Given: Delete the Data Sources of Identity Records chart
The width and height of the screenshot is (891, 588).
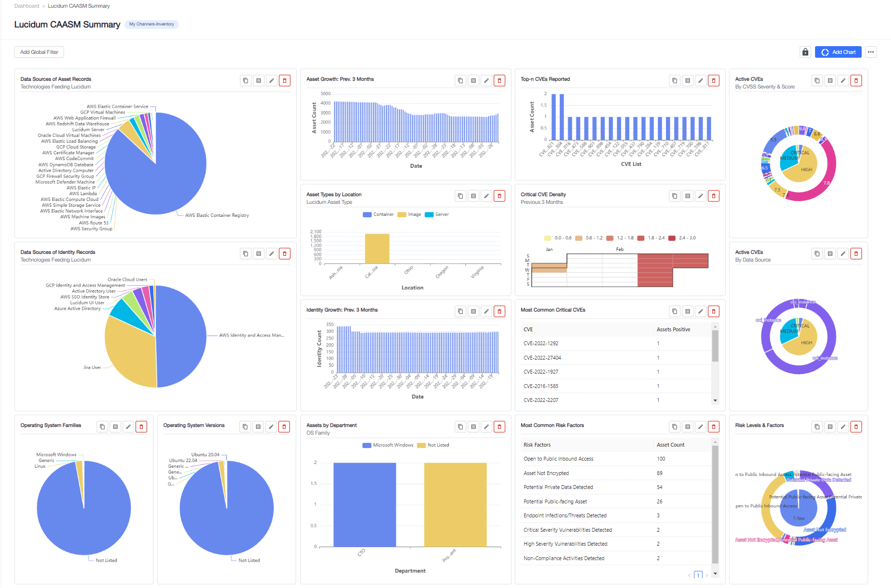Looking at the screenshot, I should pos(285,254).
